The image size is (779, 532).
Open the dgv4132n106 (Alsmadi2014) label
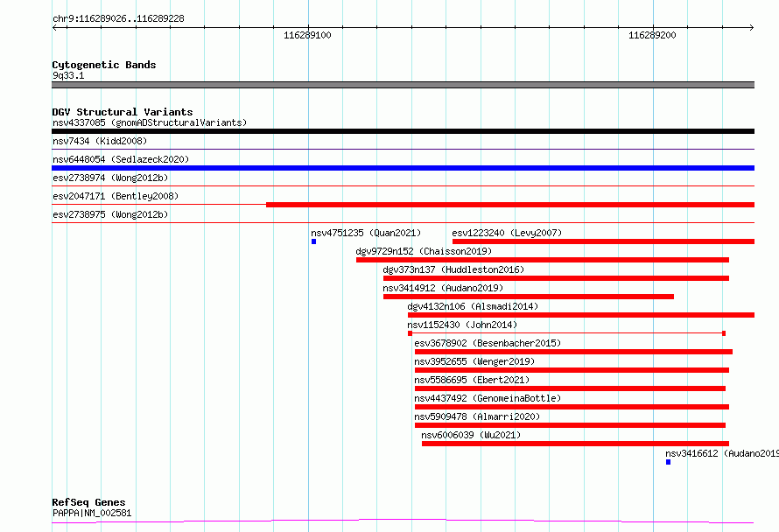click(x=473, y=306)
